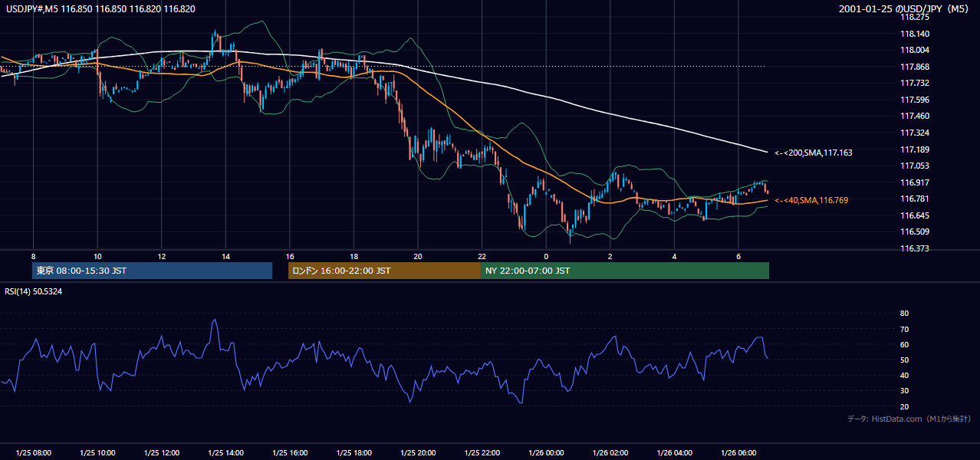Image resolution: width=980 pixels, height=460 pixels.
Task: Click the 1/25 10:00 time label
Action: click(x=97, y=453)
